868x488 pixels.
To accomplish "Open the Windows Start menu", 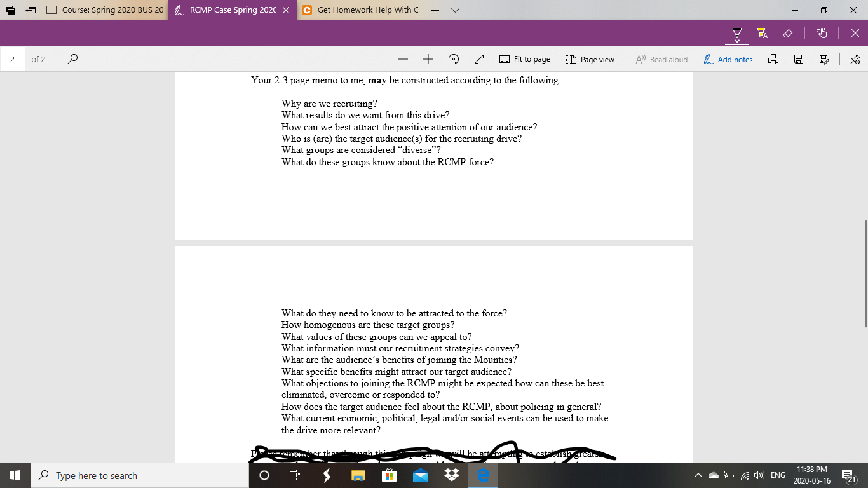I will tap(15, 475).
